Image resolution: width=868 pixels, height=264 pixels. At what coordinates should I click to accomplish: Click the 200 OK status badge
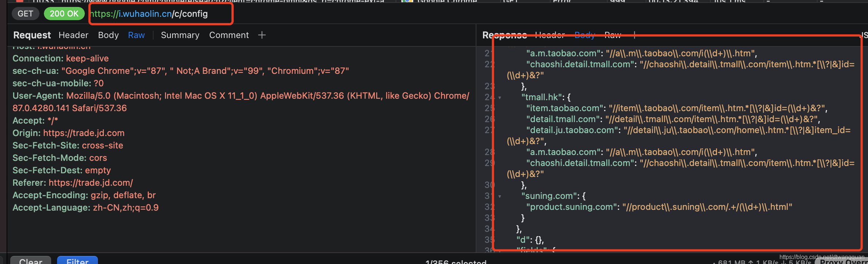pyautogui.click(x=64, y=14)
